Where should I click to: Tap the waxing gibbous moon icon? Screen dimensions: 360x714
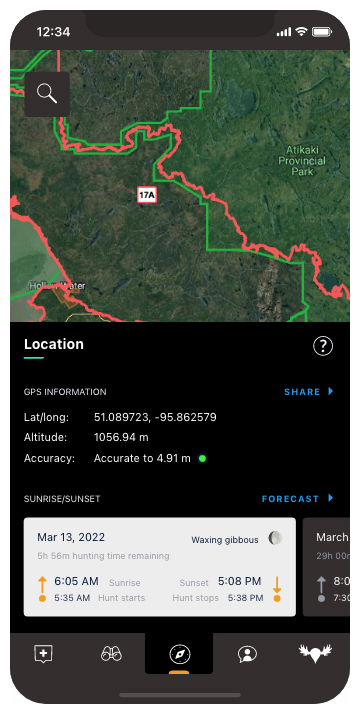[x=275, y=538]
